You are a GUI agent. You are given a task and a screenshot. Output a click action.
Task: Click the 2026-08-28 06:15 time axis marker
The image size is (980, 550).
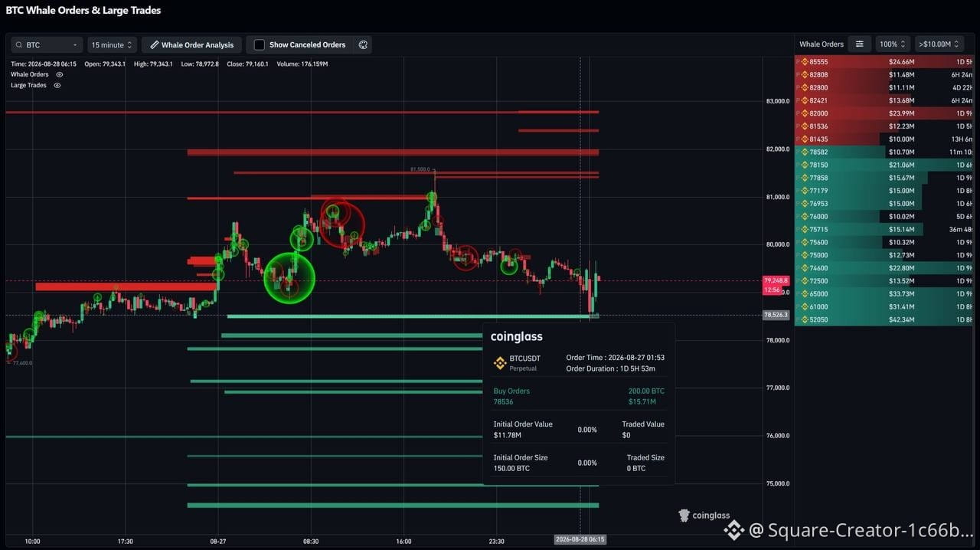(580, 540)
